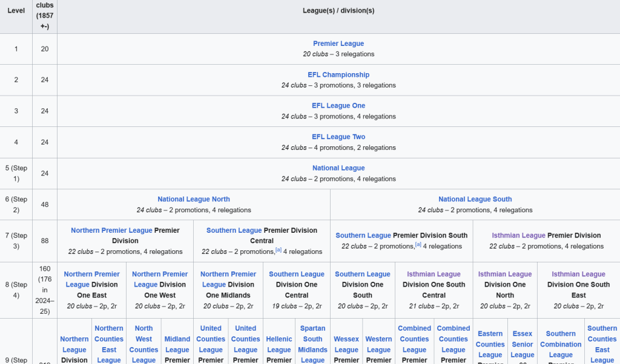Open the EFL League Two link
Viewport: 620px width, 364px height.
click(x=338, y=137)
